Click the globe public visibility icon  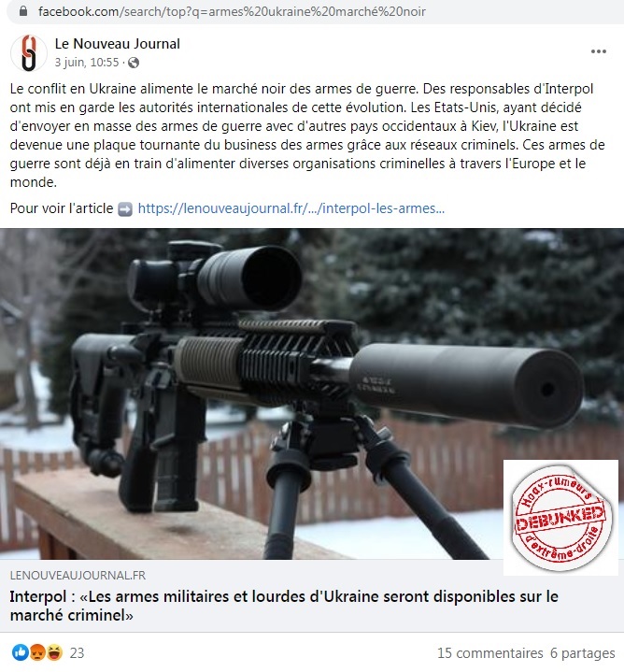coord(134,63)
